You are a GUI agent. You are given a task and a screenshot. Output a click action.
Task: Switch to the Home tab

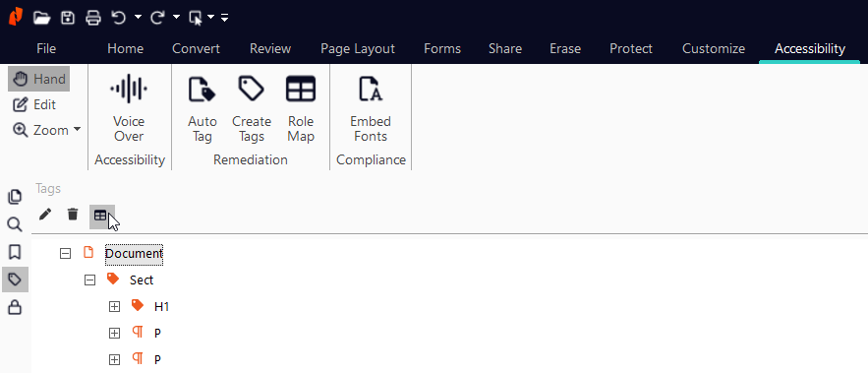(x=125, y=49)
